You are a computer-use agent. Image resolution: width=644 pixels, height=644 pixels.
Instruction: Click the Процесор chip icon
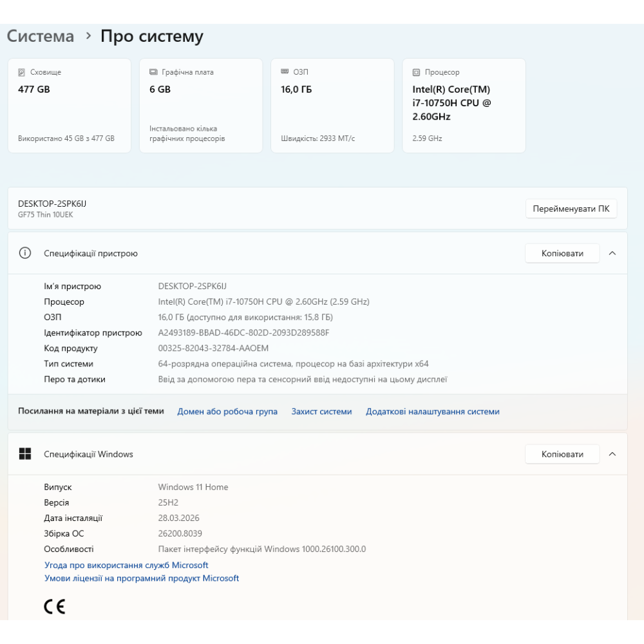416,72
